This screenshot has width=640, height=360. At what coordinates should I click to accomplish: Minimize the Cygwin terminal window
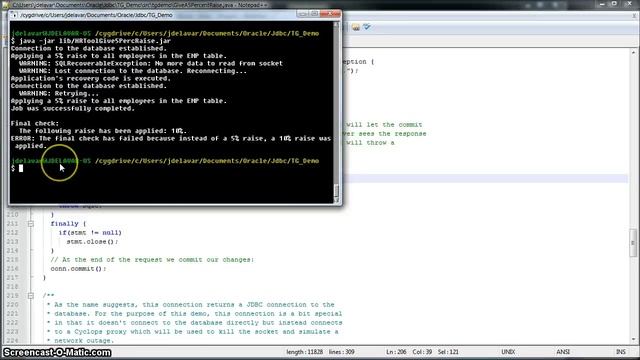click(302, 14)
